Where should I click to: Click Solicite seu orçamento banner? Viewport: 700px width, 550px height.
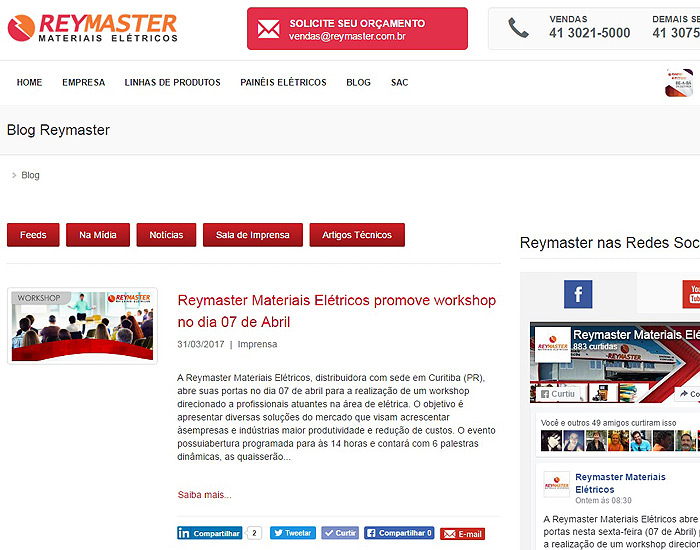tap(357, 29)
